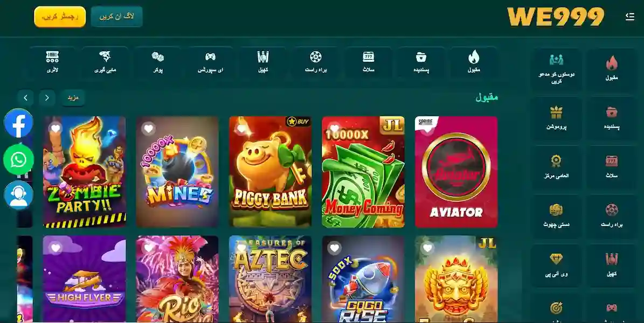Toggle the heart on Gogo Rise
Viewport: 644px width, 323px height.
334,248
